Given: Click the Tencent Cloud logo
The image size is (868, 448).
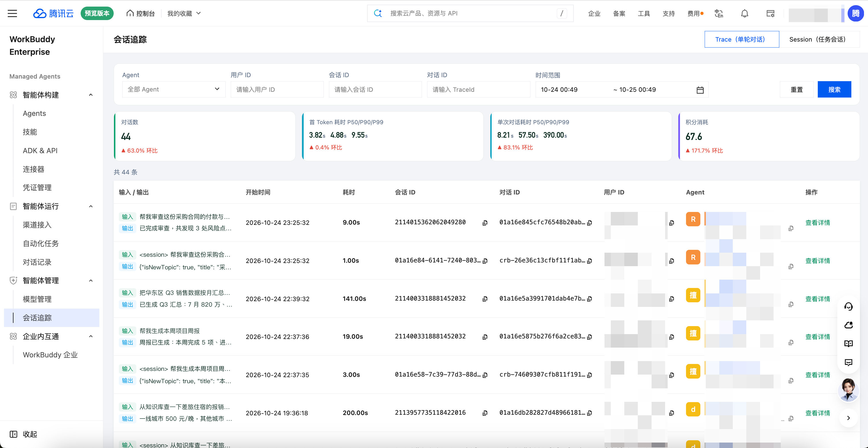Looking at the screenshot, I should click(x=53, y=13).
